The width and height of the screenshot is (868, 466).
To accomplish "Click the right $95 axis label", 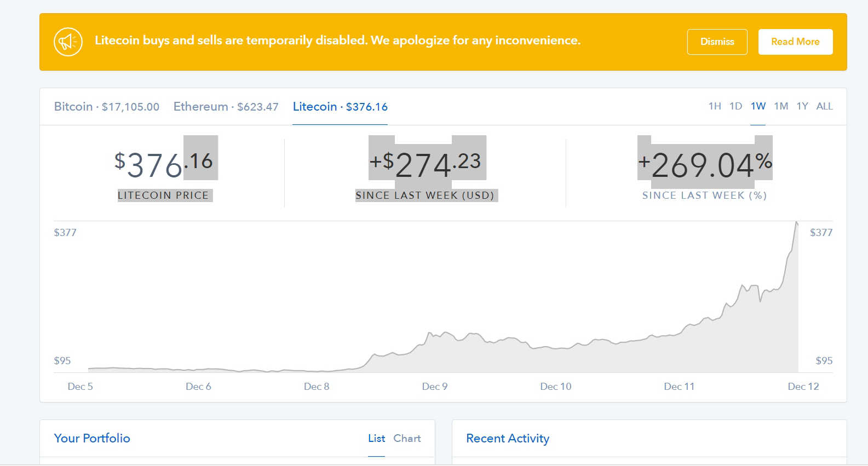I will [824, 361].
